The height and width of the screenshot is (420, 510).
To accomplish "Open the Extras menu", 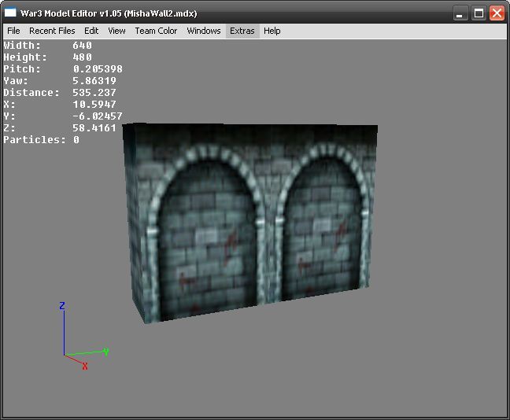I will (242, 31).
